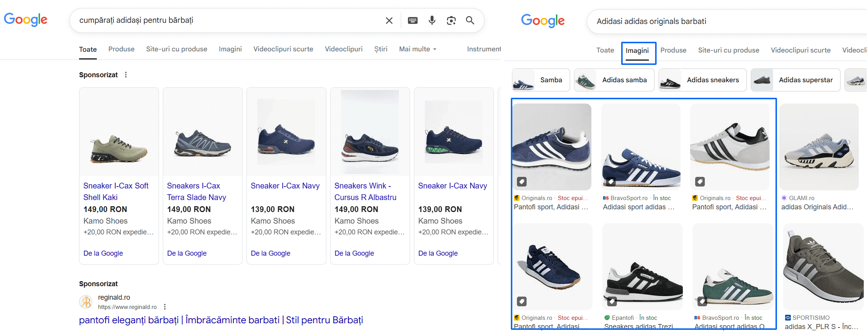Viewport: 868px width, 336px height.
Task: Open Sneakers Wink - Cursus R Albastru link
Action: pyautogui.click(x=365, y=192)
